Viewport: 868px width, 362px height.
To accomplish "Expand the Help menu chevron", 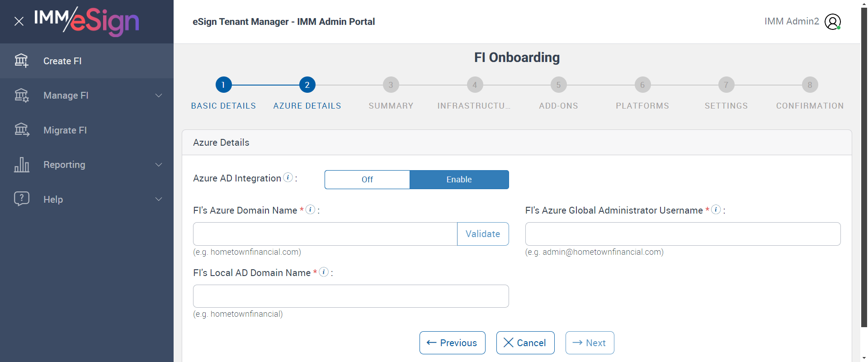I will [x=159, y=199].
